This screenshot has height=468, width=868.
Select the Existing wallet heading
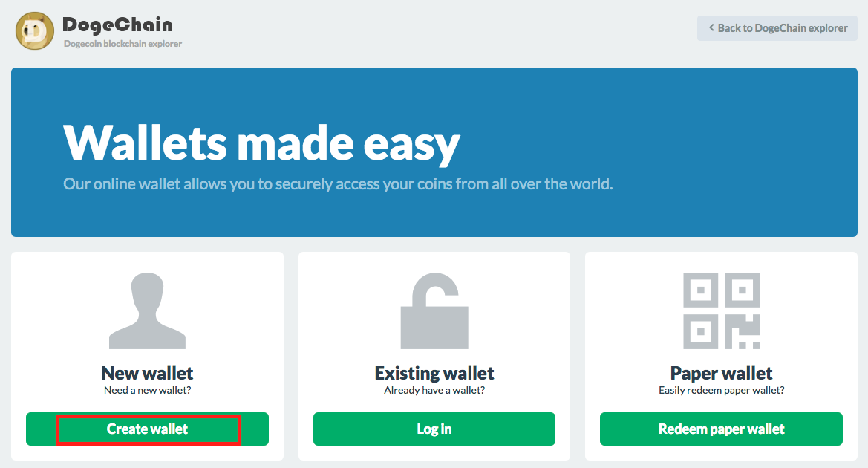click(x=434, y=373)
